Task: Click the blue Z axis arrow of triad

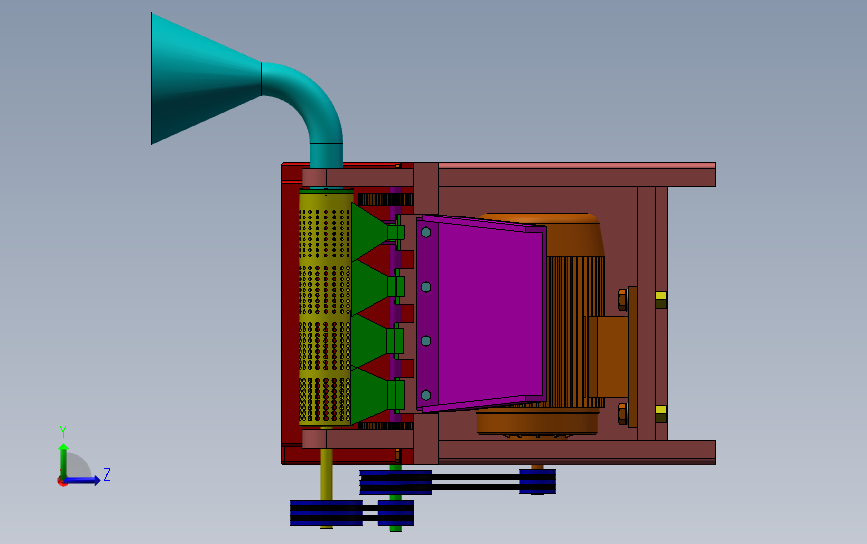Action: pyautogui.click(x=84, y=480)
